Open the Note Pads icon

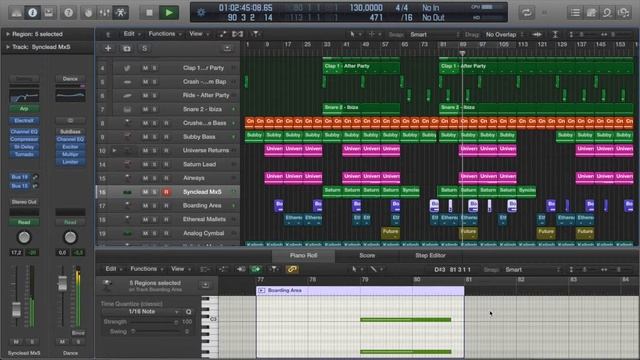[591, 13]
